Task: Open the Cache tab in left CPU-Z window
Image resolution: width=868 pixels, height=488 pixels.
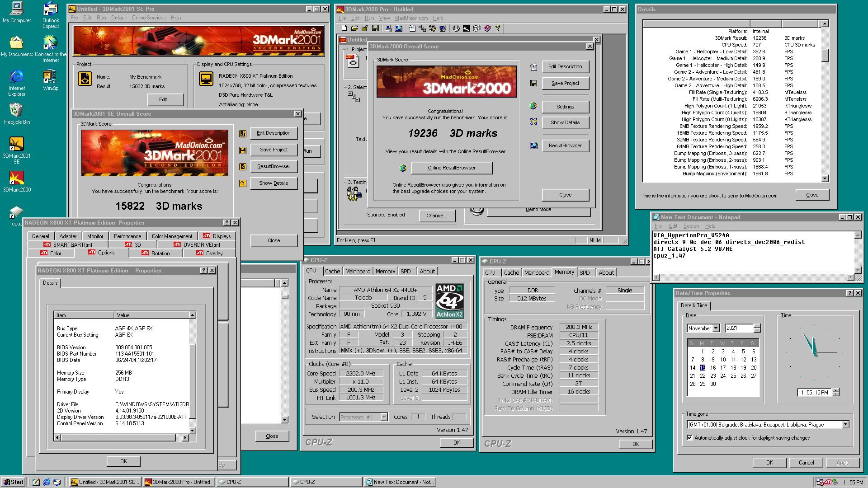Action: (332, 271)
